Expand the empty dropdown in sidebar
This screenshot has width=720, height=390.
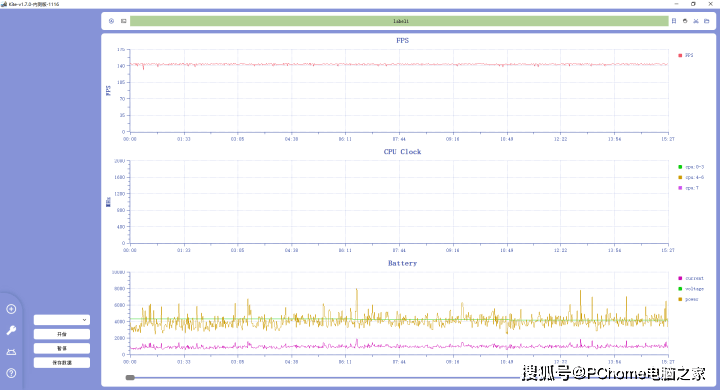62,320
